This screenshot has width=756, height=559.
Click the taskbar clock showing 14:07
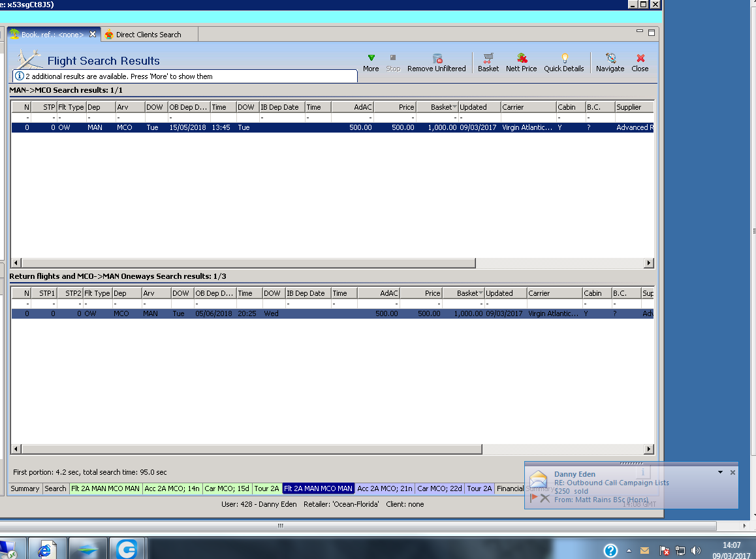coord(731,551)
